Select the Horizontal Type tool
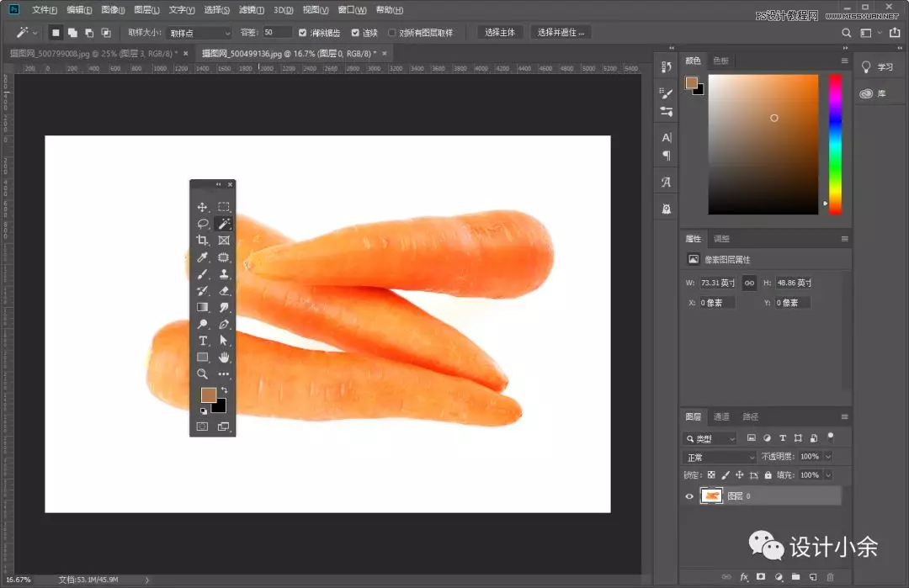 [202, 341]
